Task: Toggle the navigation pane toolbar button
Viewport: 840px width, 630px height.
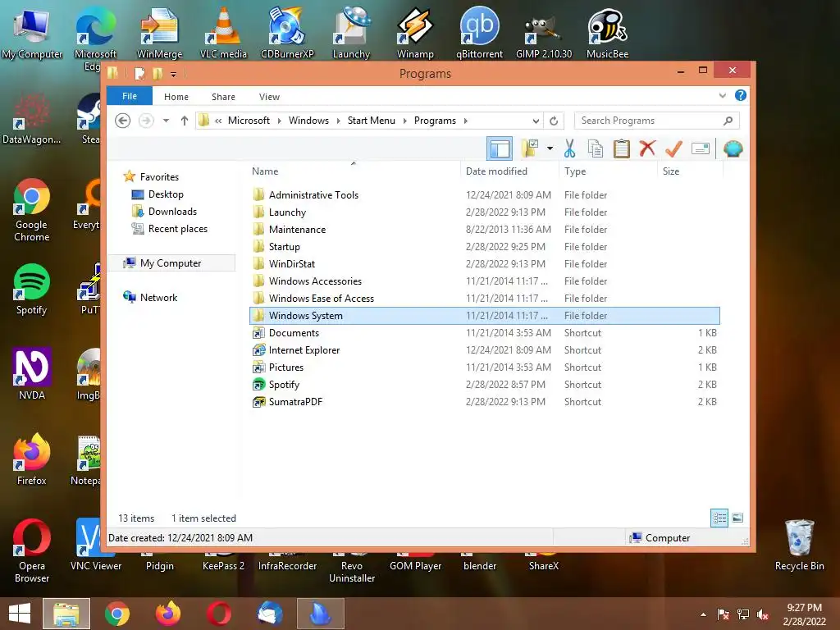Action: pyautogui.click(x=500, y=148)
